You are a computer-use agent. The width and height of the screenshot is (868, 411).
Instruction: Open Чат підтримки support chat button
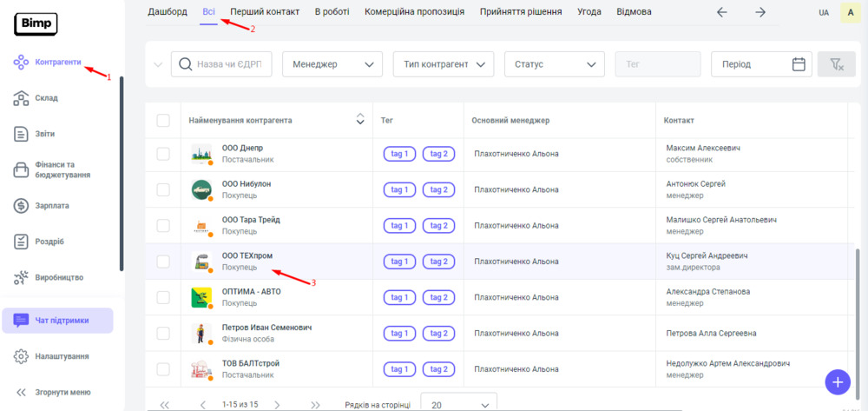(x=57, y=321)
